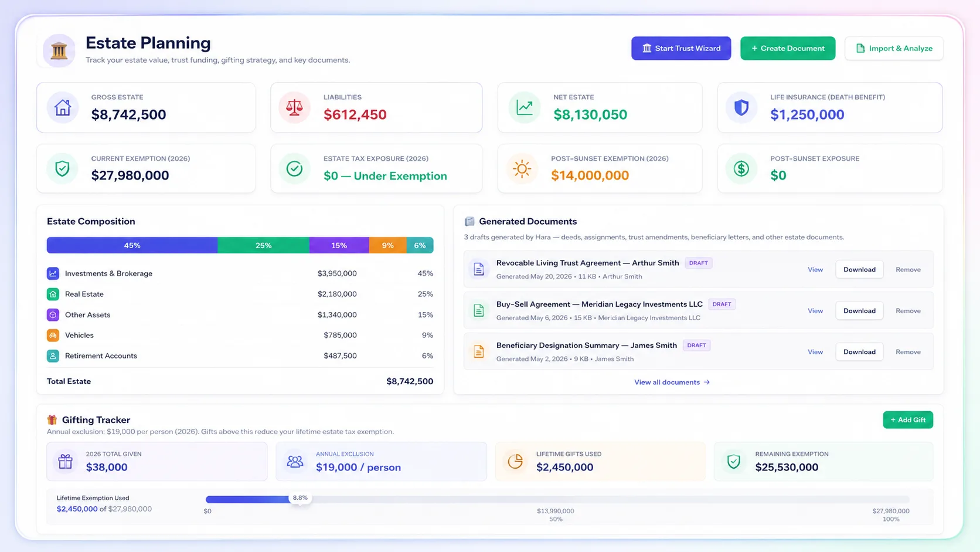Click the Post-Sunset Exemption sun icon
Screen dimensions: 980x552
click(x=522, y=169)
